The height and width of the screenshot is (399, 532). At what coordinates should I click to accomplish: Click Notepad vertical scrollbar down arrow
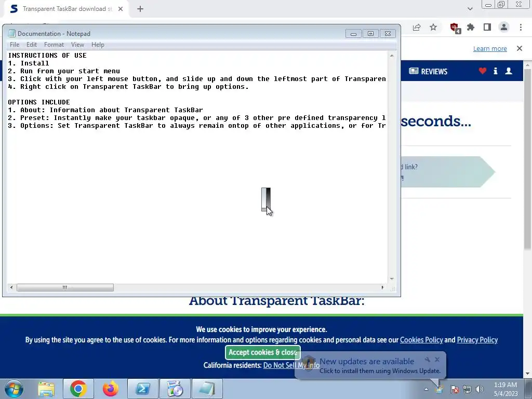point(392,279)
